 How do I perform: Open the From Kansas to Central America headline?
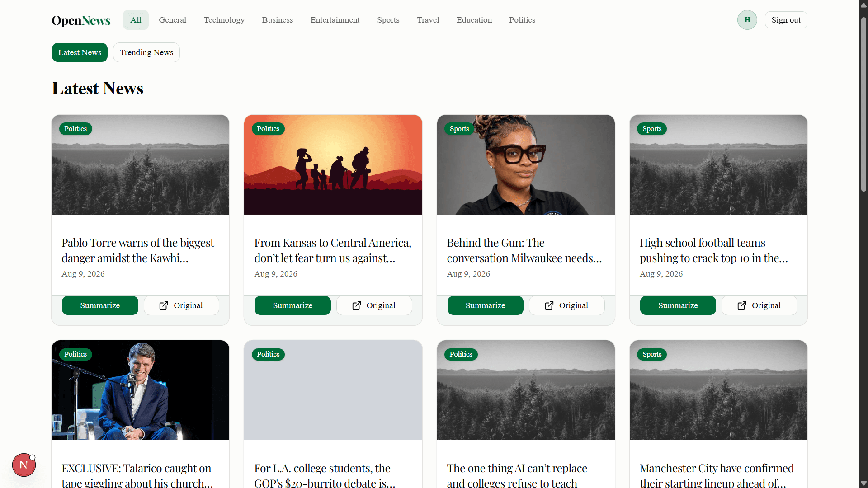(x=333, y=250)
